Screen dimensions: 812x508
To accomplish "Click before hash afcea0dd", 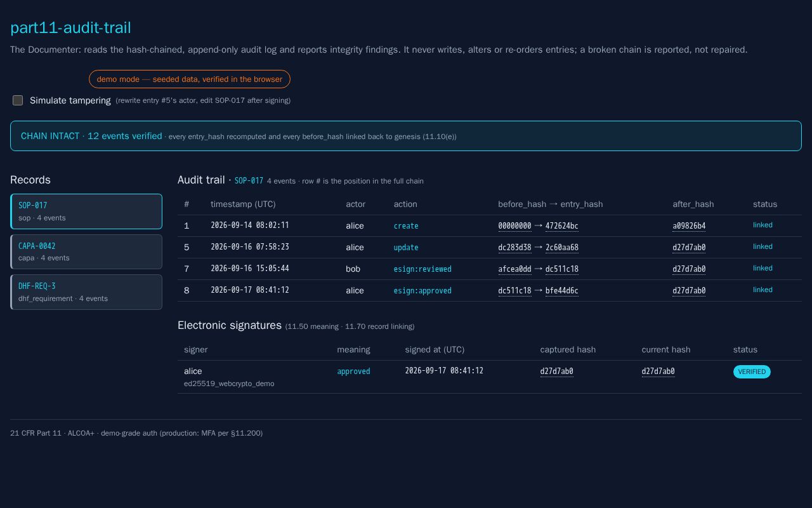I will point(514,269).
